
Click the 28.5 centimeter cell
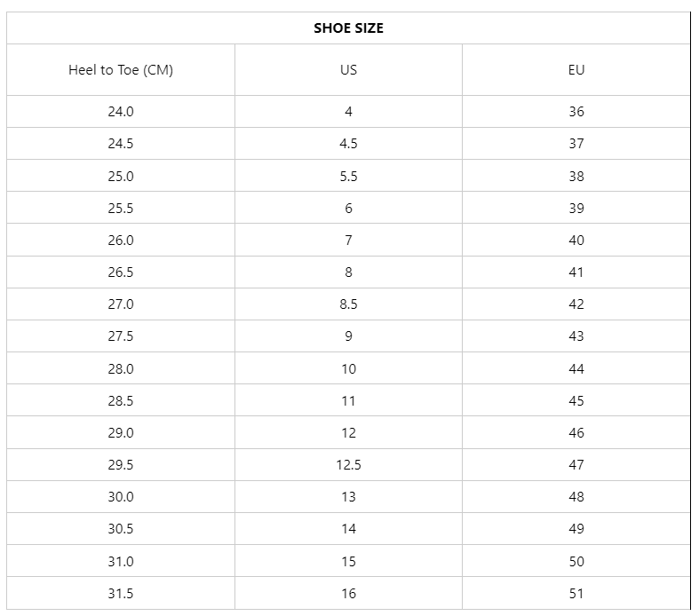coord(121,401)
